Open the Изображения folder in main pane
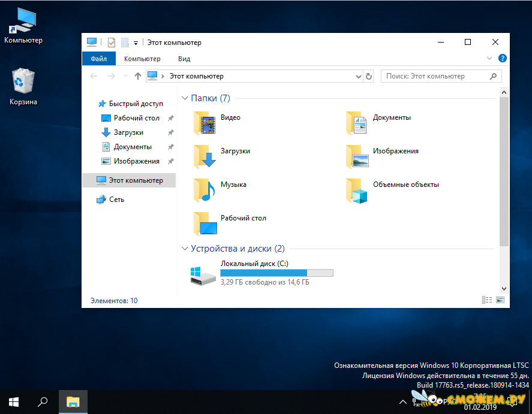 (382, 156)
